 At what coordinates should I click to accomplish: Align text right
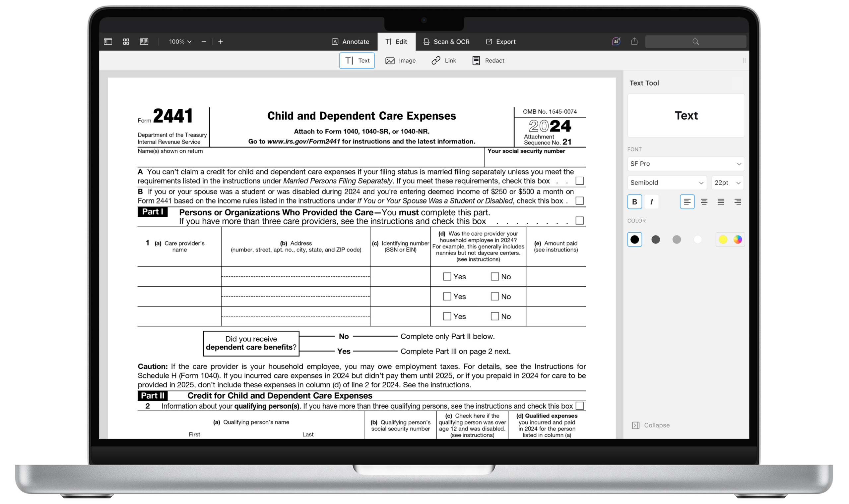[738, 202]
